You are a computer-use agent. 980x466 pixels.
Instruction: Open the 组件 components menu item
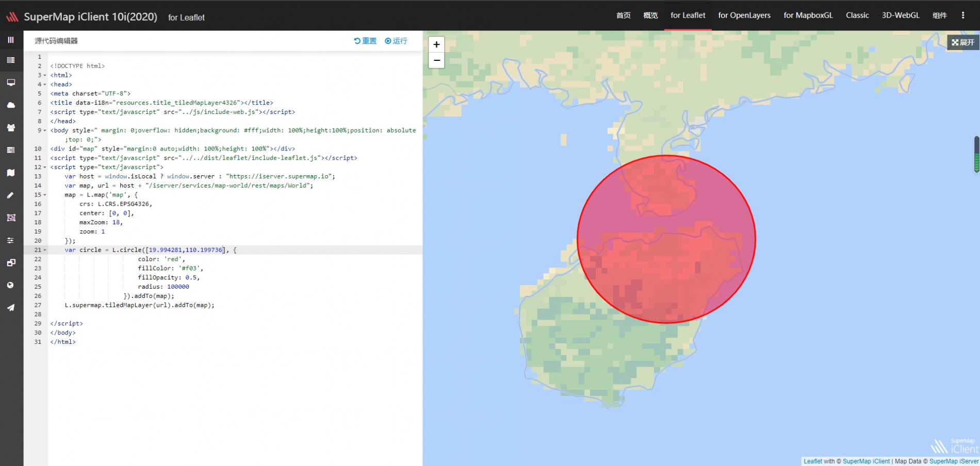coord(940,15)
